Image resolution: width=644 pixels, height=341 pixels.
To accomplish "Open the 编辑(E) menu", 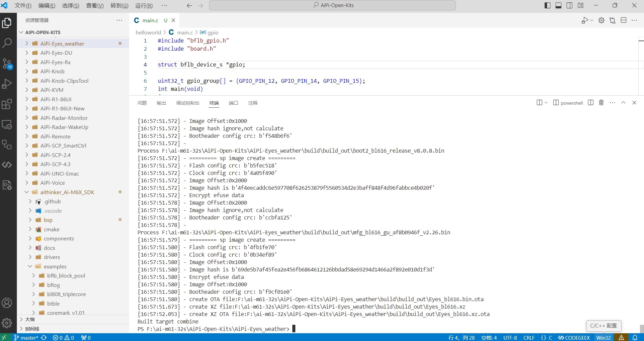I will coord(47,5).
